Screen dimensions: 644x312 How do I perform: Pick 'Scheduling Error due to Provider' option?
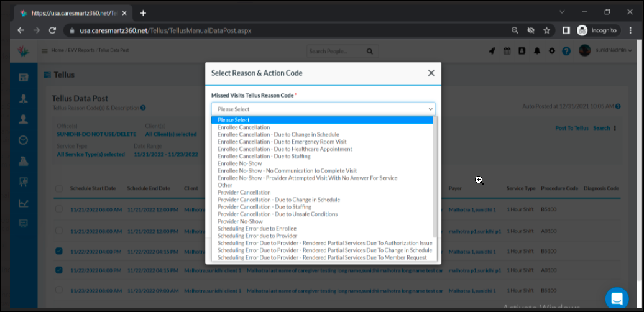(257, 236)
